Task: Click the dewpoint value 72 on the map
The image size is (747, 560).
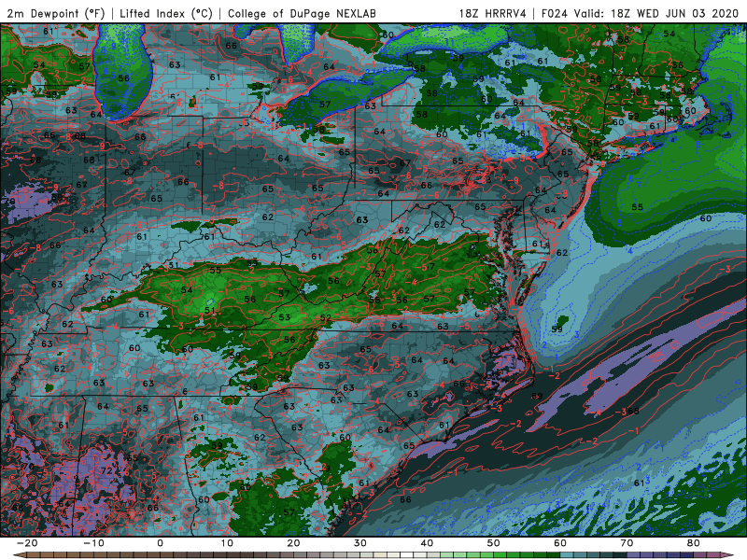Action: pyautogui.click(x=106, y=471)
